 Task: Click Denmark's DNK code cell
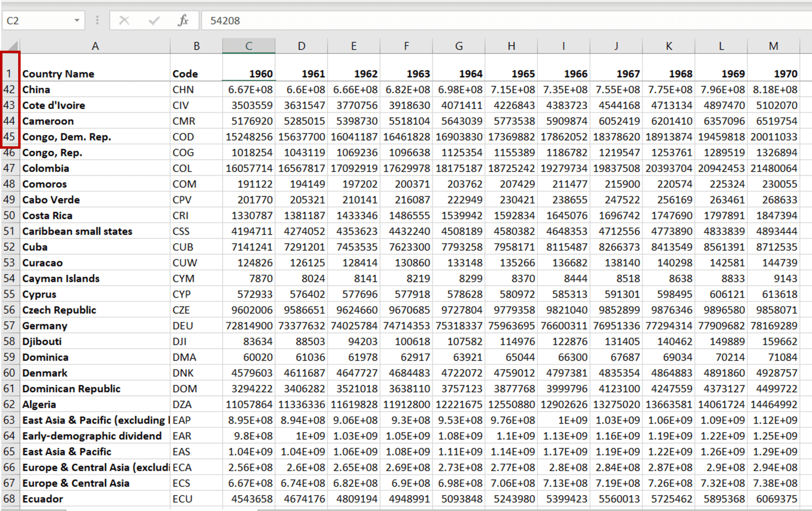pyautogui.click(x=196, y=373)
